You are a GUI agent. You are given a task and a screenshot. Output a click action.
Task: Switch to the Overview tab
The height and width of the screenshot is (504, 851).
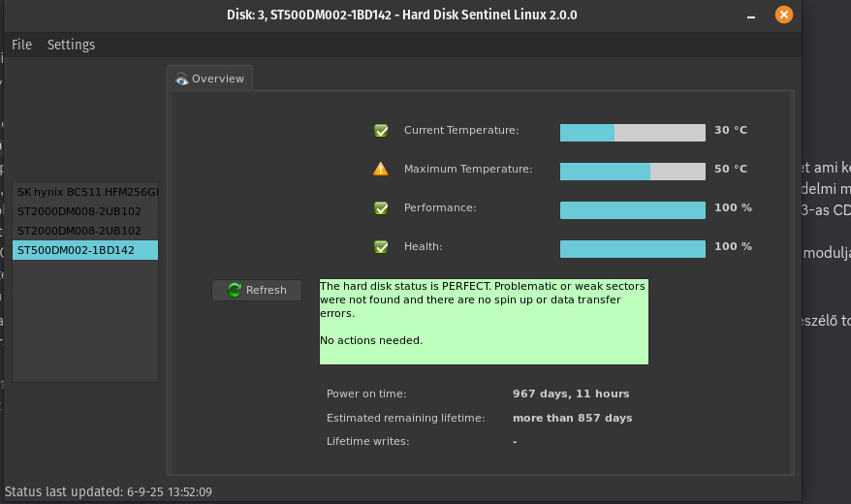coord(210,79)
